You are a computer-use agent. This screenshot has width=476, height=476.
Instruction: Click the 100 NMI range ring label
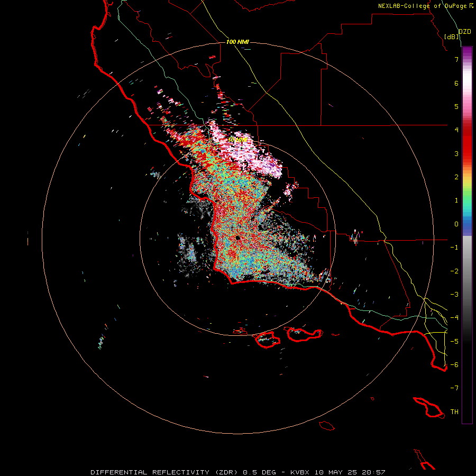[x=237, y=42]
